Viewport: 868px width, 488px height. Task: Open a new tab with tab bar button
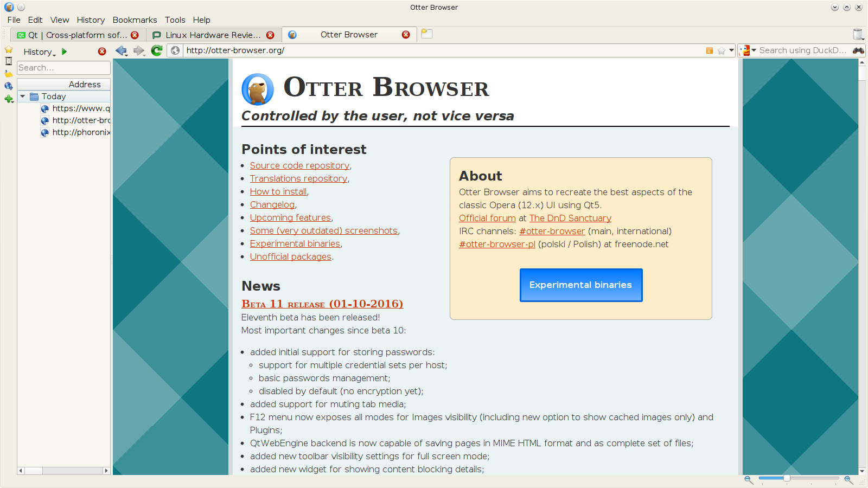[x=427, y=34]
